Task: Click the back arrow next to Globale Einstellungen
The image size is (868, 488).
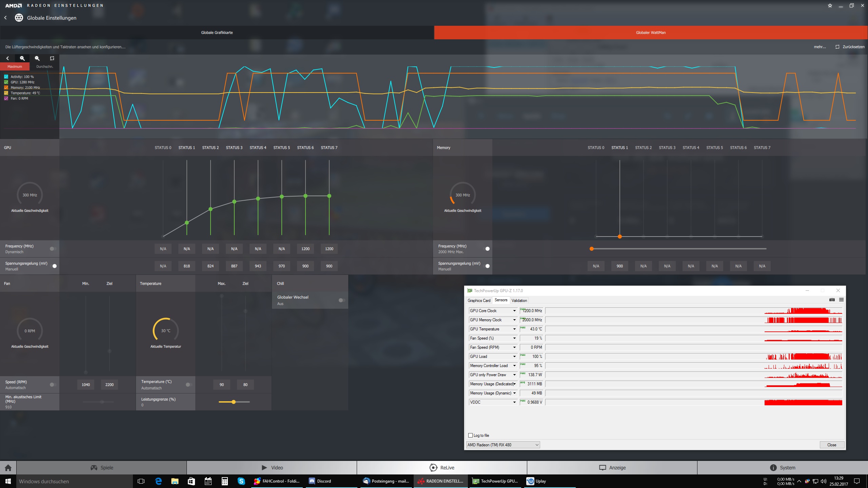Action: pos(5,18)
